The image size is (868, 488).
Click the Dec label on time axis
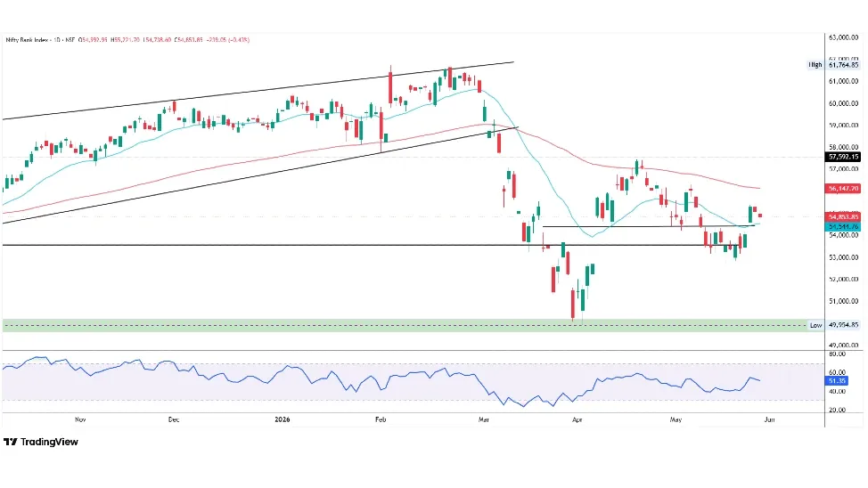click(x=174, y=419)
